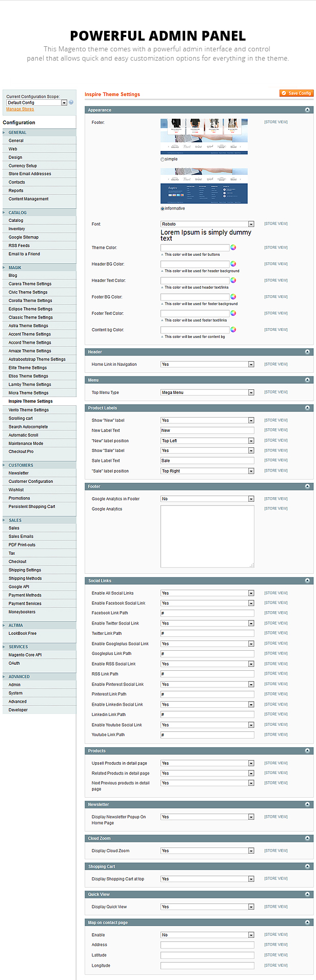
Task: Collapse the Shopping Cart section arrow icon
Action: (x=307, y=866)
